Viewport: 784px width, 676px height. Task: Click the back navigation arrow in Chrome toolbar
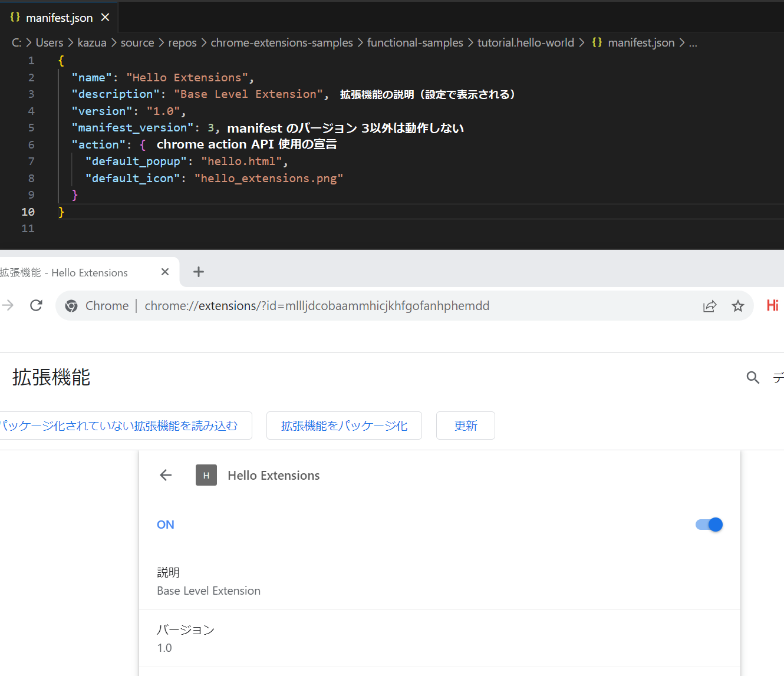7,305
